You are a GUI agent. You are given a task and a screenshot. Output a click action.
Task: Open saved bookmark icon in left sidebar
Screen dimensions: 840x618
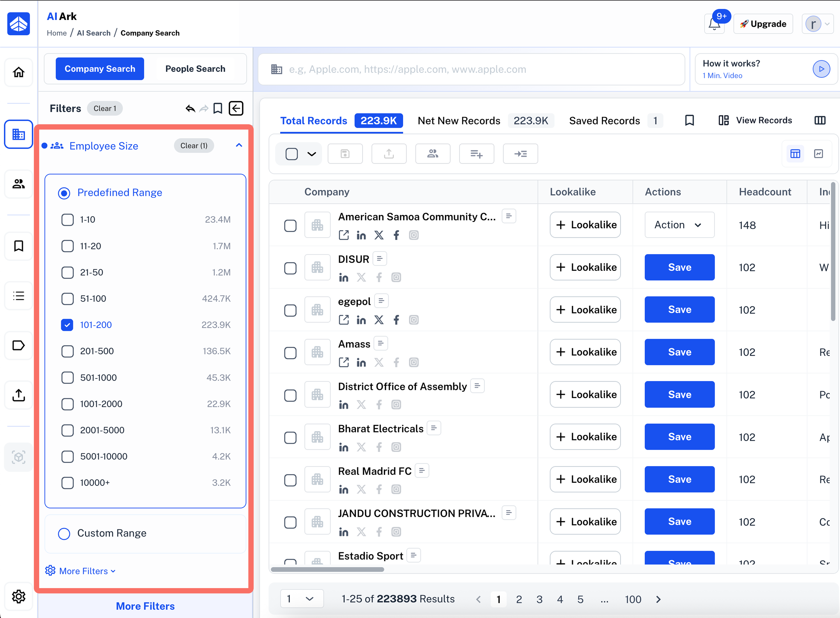pyautogui.click(x=19, y=246)
